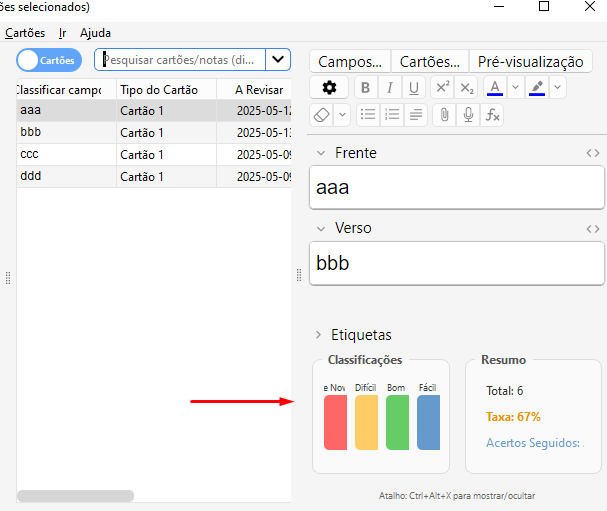This screenshot has width=607, height=511.
Task: Click the green Bom rating bar
Action: [x=397, y=421]
